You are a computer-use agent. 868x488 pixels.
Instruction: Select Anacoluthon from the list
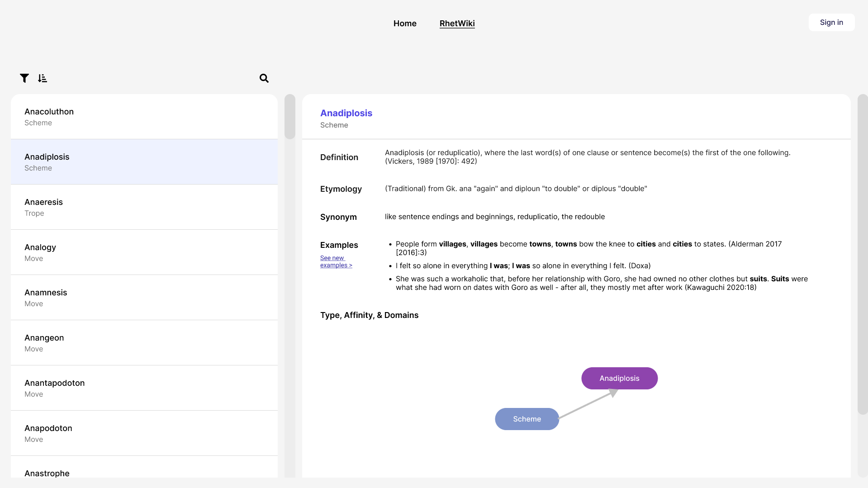(x=144, y=117)
